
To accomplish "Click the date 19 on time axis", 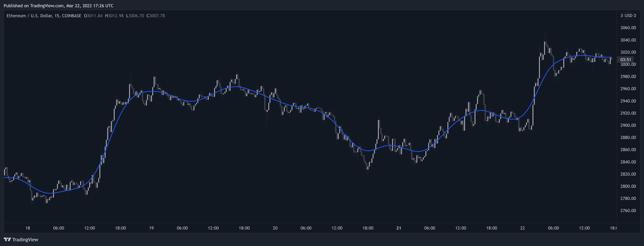I will [x=151, y=228].
